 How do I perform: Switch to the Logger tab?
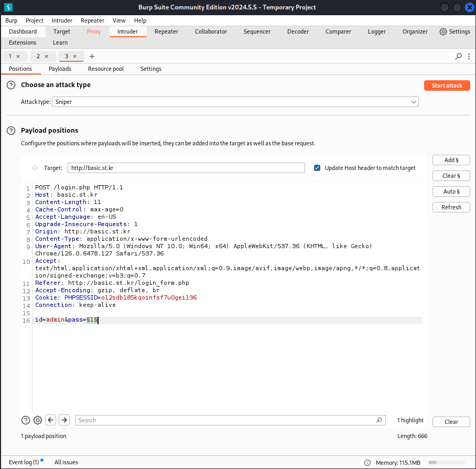tap(377, 31)
